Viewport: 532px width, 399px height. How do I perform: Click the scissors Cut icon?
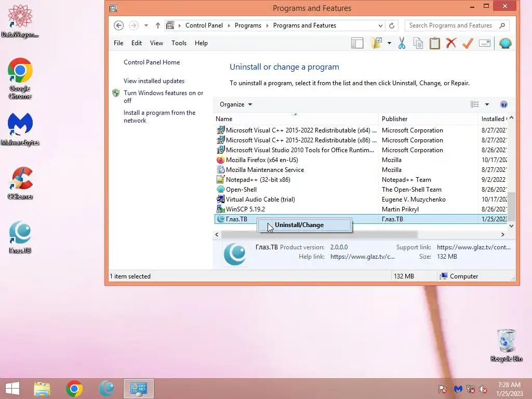click(402, 43)
